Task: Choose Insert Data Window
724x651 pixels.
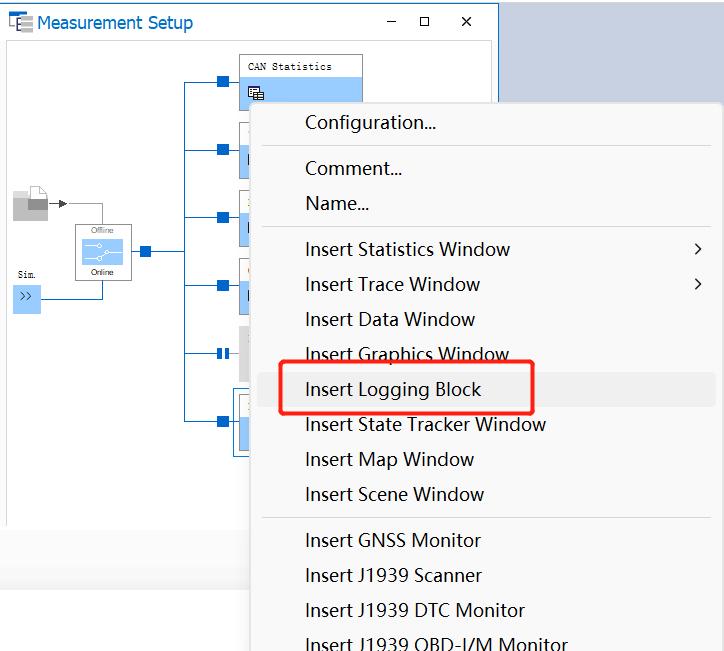Action: pyautogui.click(x=390, y=319)
